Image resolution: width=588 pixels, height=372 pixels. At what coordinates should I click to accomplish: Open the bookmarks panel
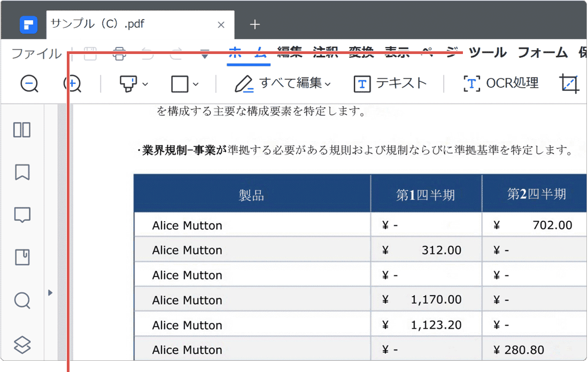(x=21, y=172)
